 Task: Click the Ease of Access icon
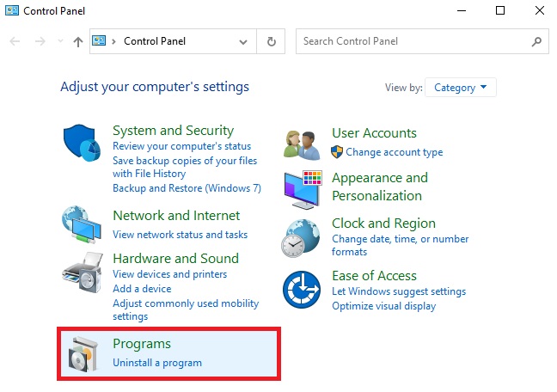pyautogui.click(x=303, y=290)
